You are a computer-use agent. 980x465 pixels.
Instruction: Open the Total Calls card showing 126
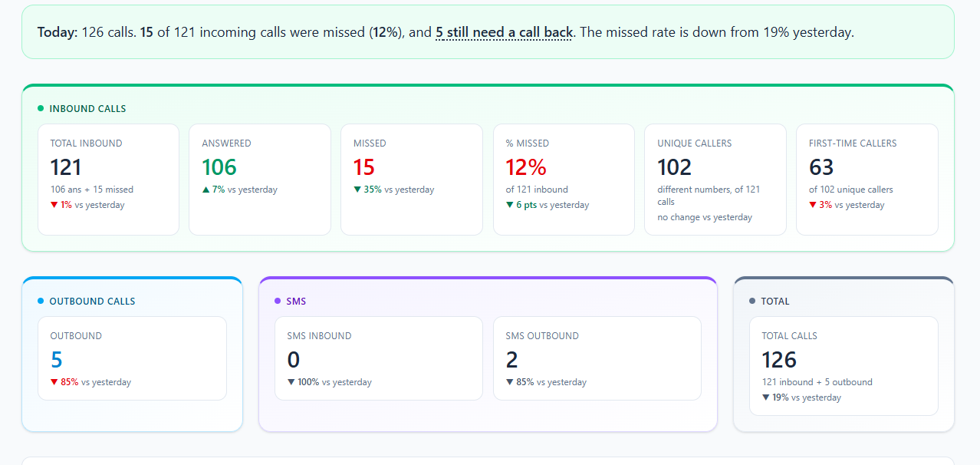click(x=844, y=366)
